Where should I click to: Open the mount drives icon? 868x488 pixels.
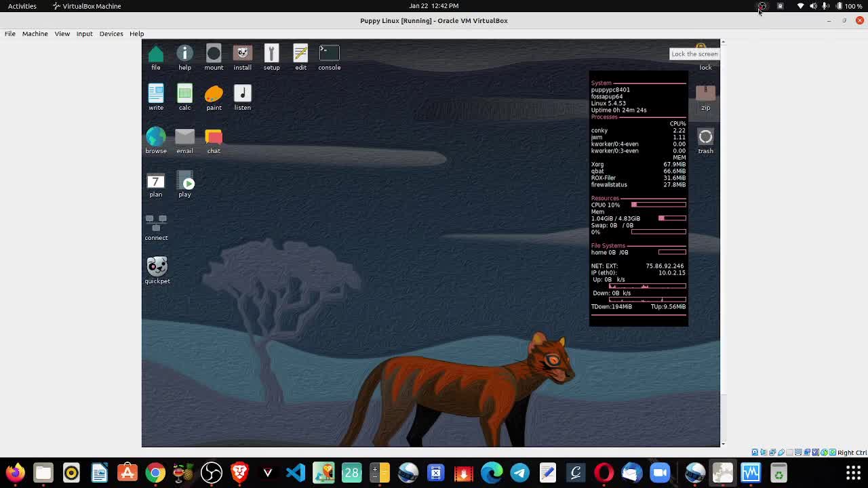(x=214, y=58)
